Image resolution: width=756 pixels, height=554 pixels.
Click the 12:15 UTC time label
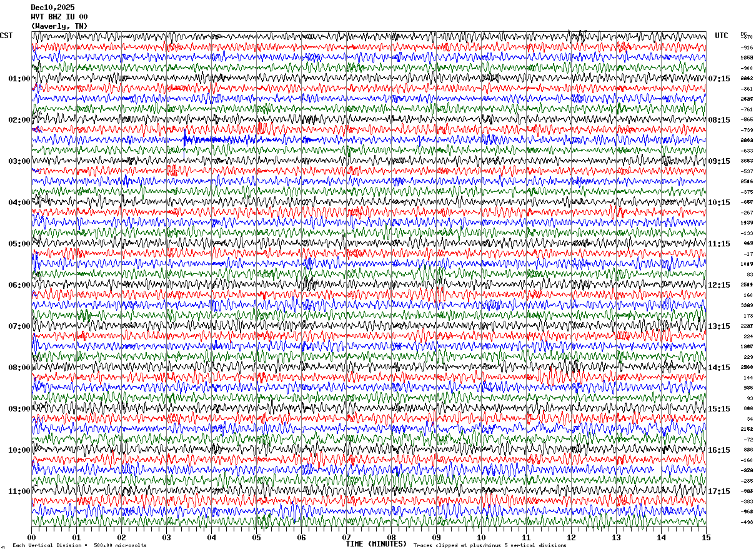click(719, 285)
